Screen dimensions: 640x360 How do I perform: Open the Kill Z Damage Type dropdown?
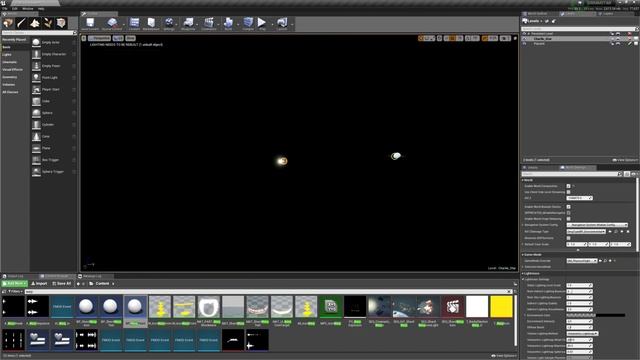(x=586, y=232)
